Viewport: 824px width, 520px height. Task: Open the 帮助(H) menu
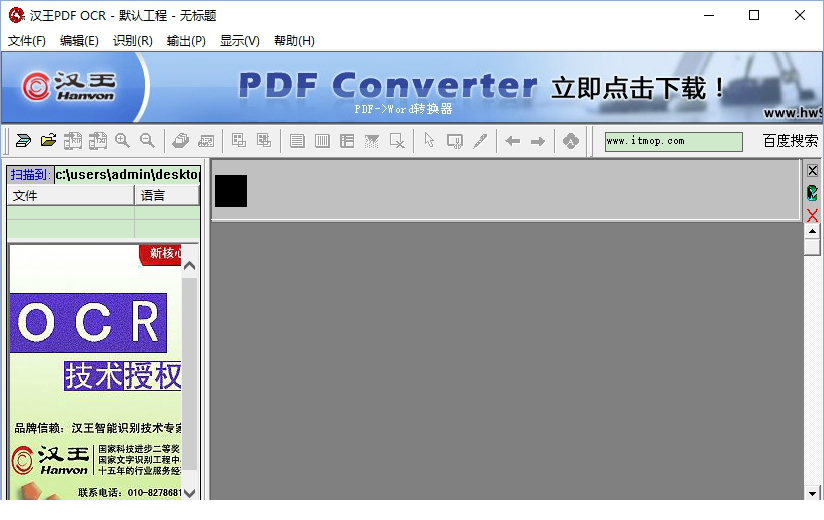[294, 41]
